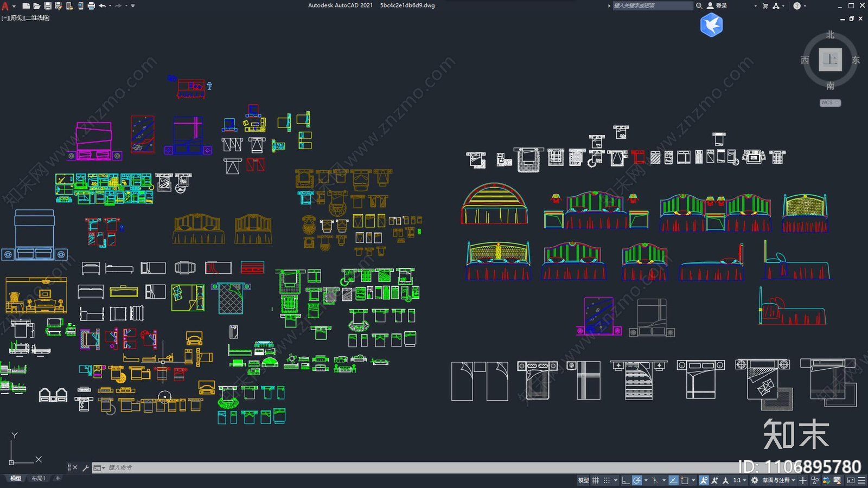The width and height of the screenshot is (868, 488).
Task: Click 草图与注释 workspace label
Action: (776, 480)
